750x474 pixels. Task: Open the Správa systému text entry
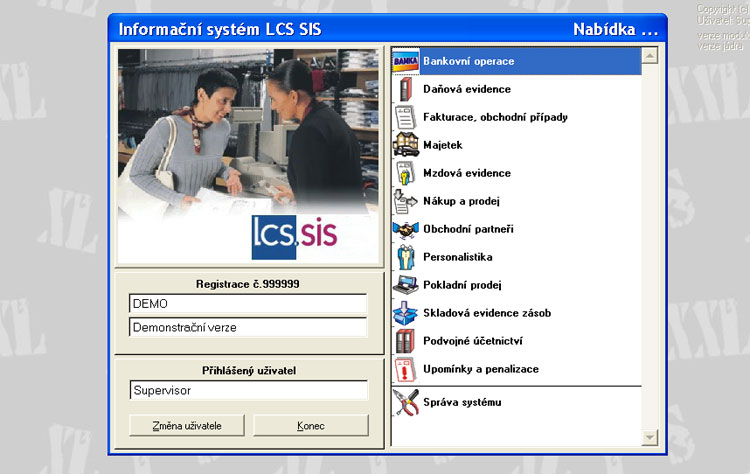coord(462,402)
